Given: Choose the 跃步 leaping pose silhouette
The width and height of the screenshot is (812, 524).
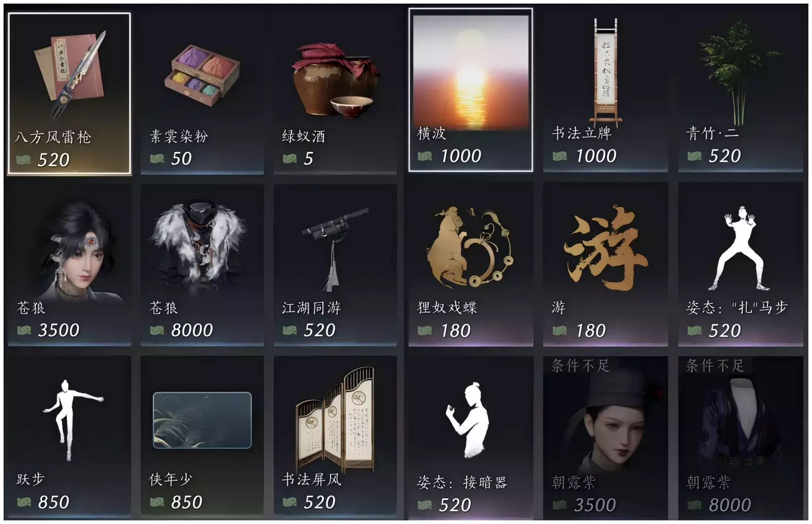Looking at the screenshot, I should click(69, 436).
